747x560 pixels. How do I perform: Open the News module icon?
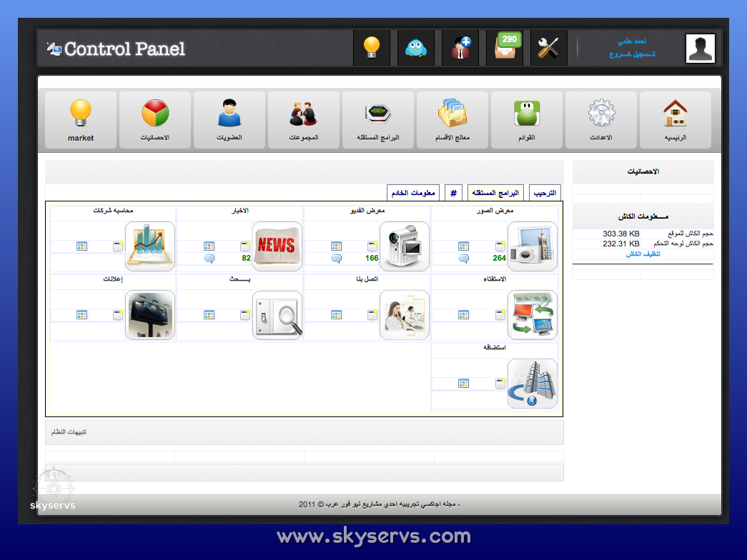coord(277,246)
